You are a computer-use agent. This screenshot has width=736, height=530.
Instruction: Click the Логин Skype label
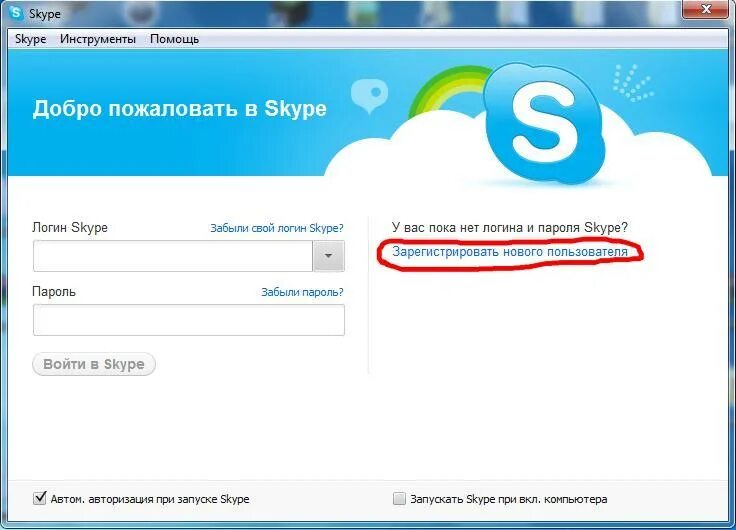point(70,228)
